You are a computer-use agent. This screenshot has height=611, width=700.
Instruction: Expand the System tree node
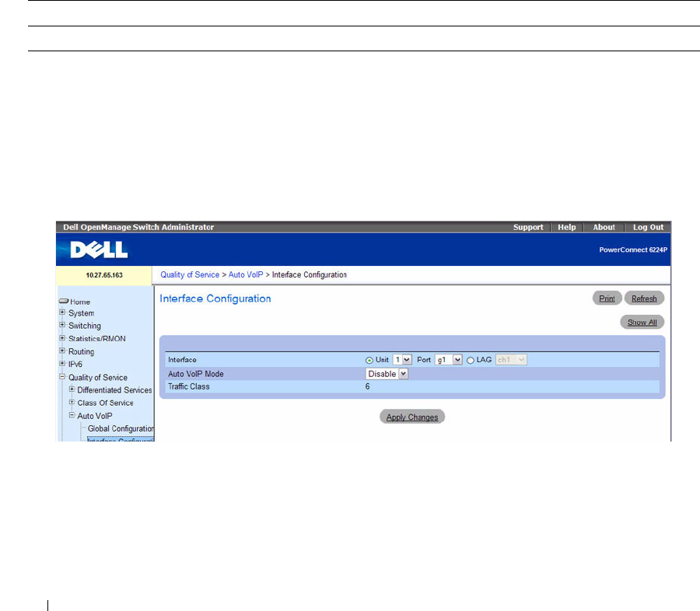pos(62,312)
